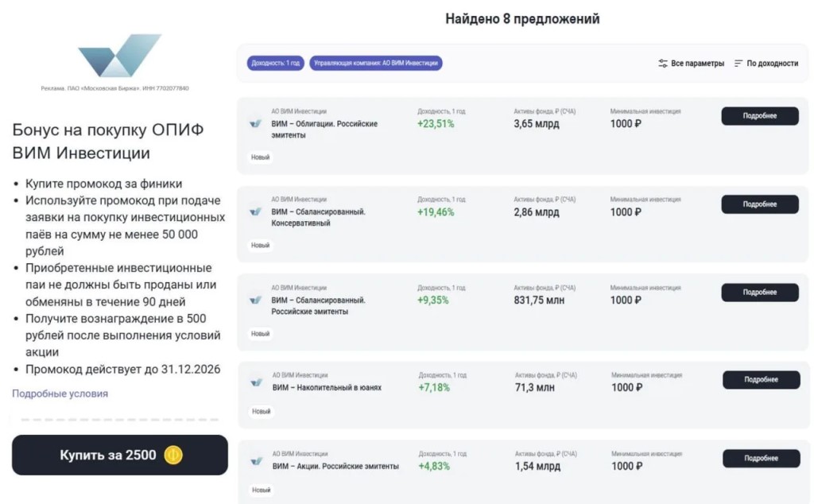Click the +7,18% yield value

point(434,387)
